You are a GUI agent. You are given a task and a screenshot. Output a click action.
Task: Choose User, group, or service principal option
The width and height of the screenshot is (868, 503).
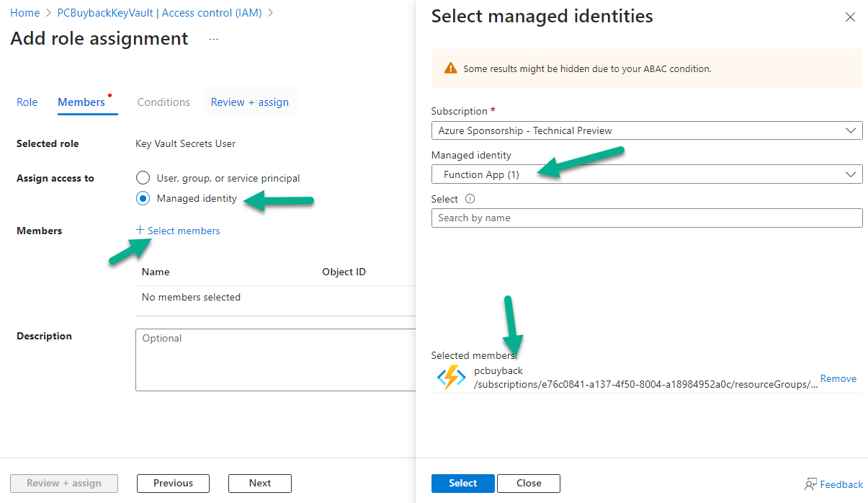tap(143, 178)
